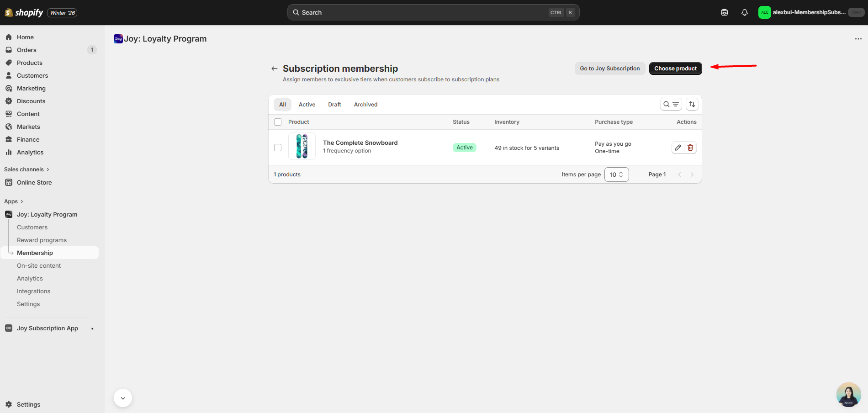
Task: Click the back arrow beside Subscription membership
Action: 275,69
